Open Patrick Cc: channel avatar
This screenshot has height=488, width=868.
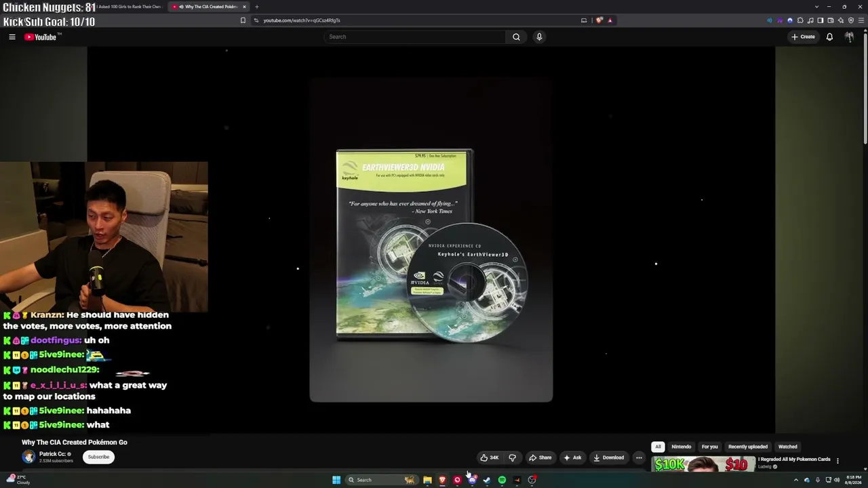(28, 457)
